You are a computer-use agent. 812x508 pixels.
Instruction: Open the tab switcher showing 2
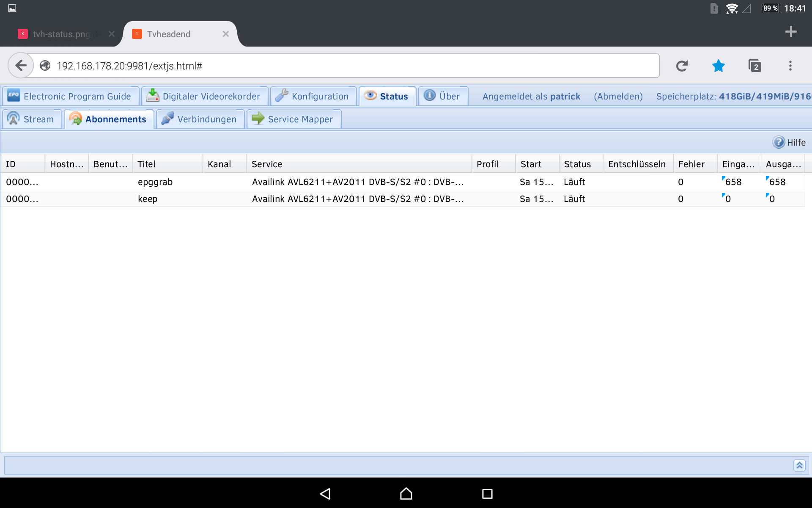coord(754,66)
